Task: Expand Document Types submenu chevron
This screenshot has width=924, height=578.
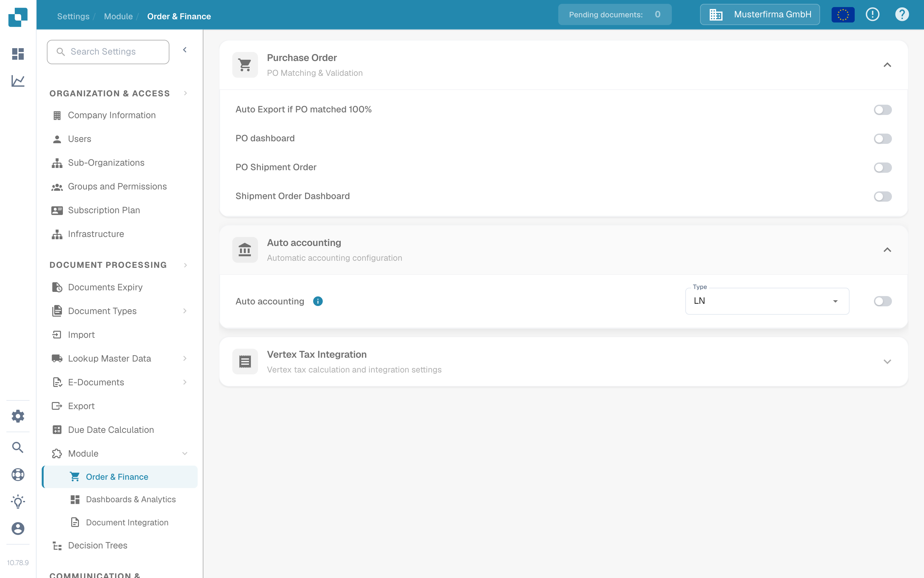Action: click(x=185, y=311)
